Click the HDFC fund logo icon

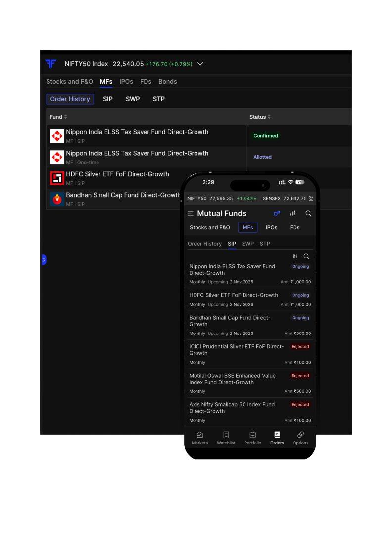(57, 178)
